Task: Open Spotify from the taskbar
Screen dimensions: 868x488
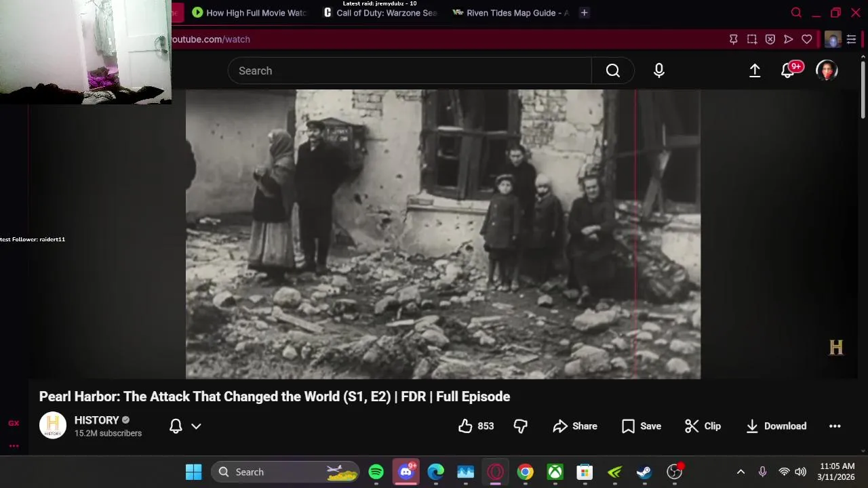Action: tap(376, 472)
